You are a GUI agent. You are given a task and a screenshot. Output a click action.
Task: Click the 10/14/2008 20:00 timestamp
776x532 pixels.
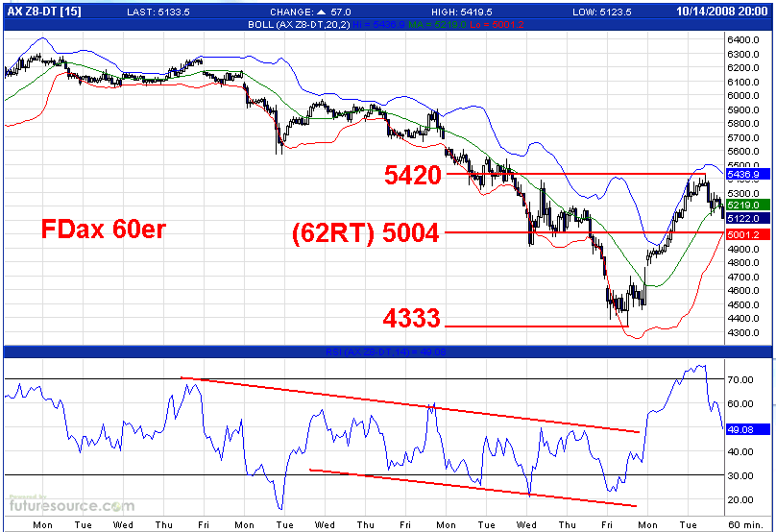[x=721, y=12]
